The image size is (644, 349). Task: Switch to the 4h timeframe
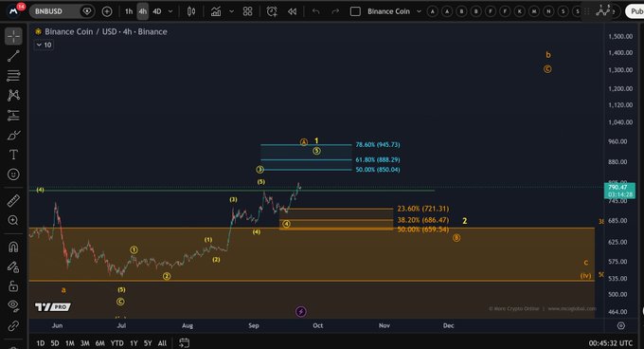pyautogui.click(x=142, y=11)
